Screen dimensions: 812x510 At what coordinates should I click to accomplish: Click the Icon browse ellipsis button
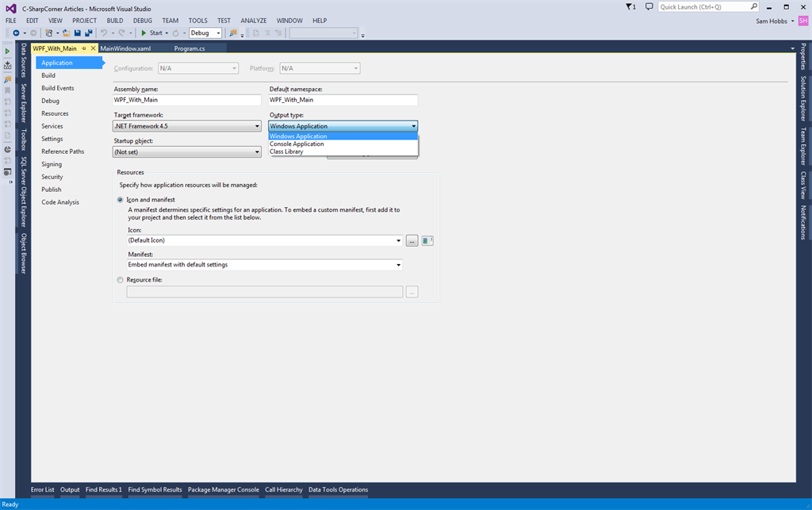point(412,240)
